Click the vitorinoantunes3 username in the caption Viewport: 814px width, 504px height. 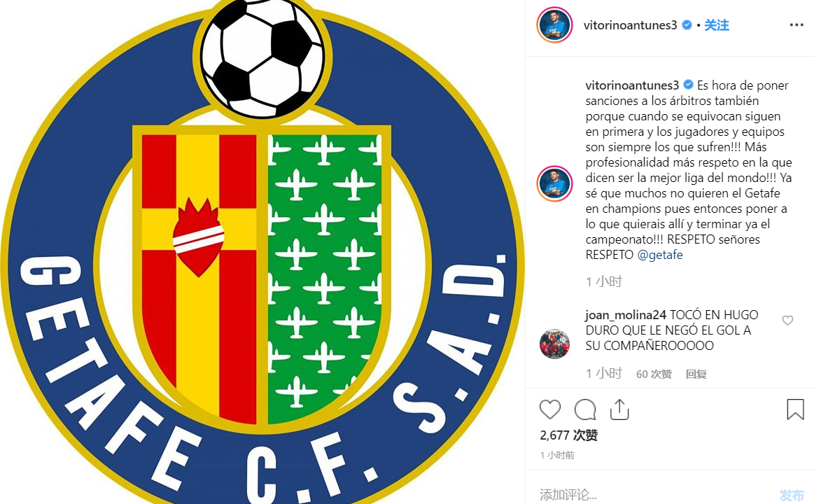point(632,85)
